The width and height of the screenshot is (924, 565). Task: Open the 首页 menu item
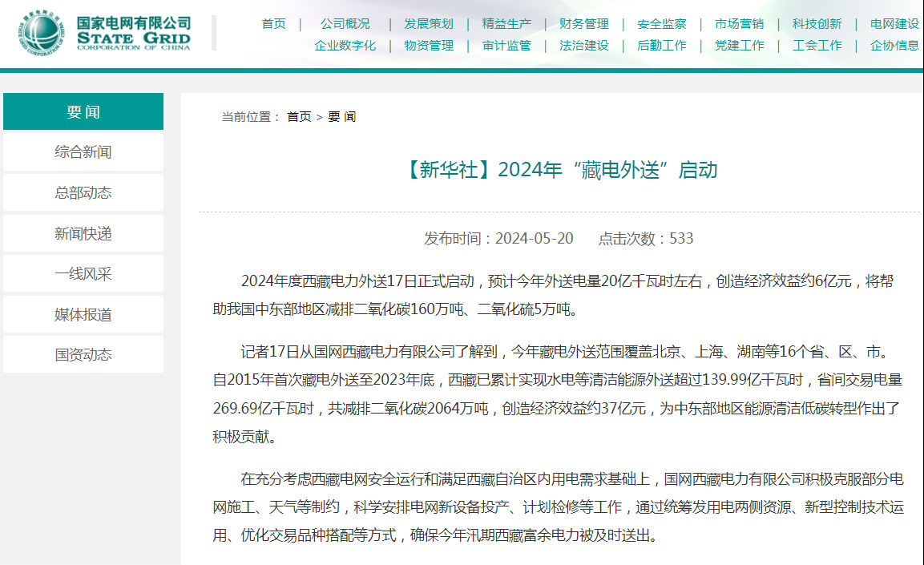273,24
